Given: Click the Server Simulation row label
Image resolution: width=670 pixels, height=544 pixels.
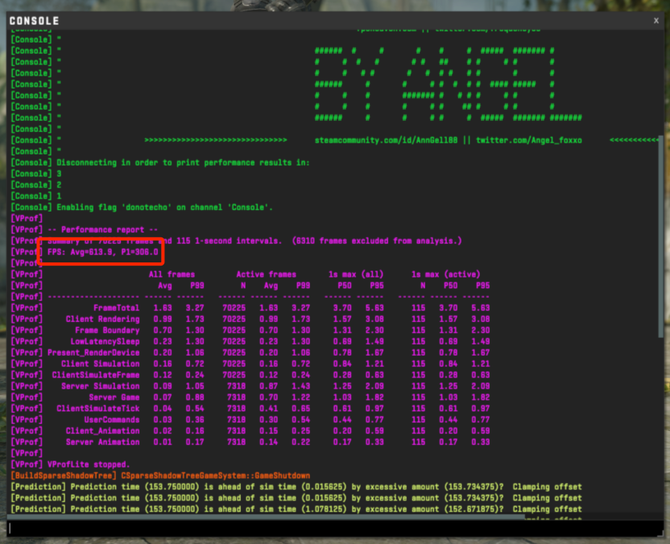Looking at the screenshot, I should point(103,386).
